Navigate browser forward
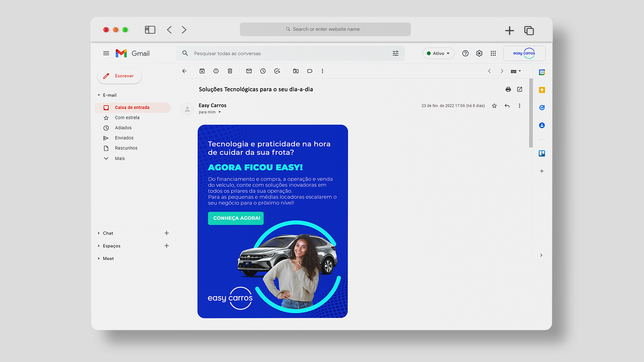Image resolution: width=644 pixels, height=362 pixels. [x=184, y=30]
